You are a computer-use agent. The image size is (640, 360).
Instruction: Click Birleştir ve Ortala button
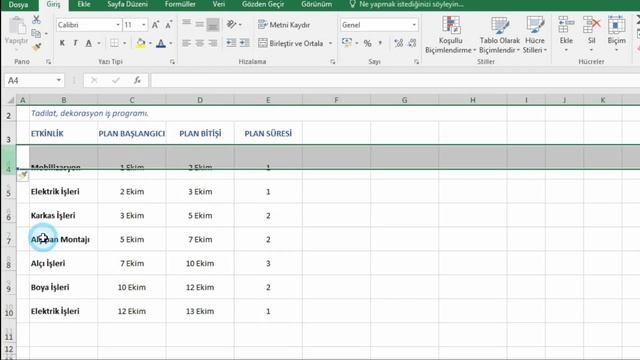(x=291, y=43)
